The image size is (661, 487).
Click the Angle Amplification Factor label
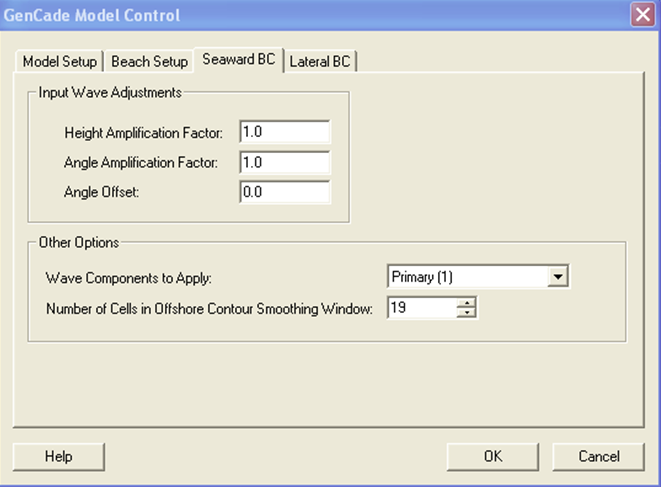click(141, 162)
